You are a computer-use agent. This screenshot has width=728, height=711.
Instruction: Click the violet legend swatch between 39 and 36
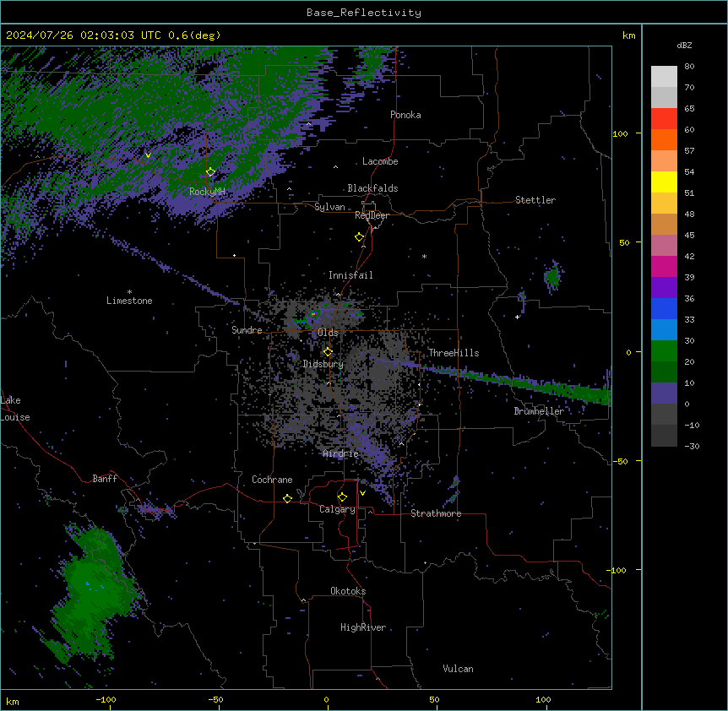click(664, 288)
